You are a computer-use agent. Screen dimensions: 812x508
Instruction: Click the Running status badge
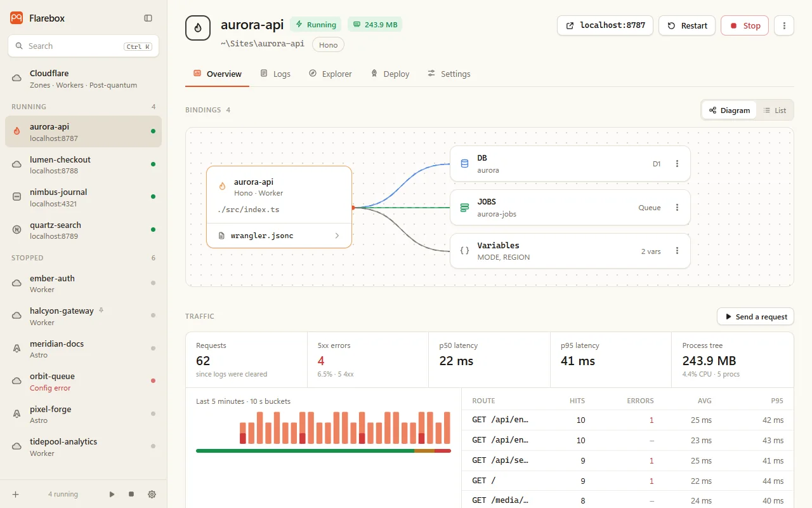316,25
